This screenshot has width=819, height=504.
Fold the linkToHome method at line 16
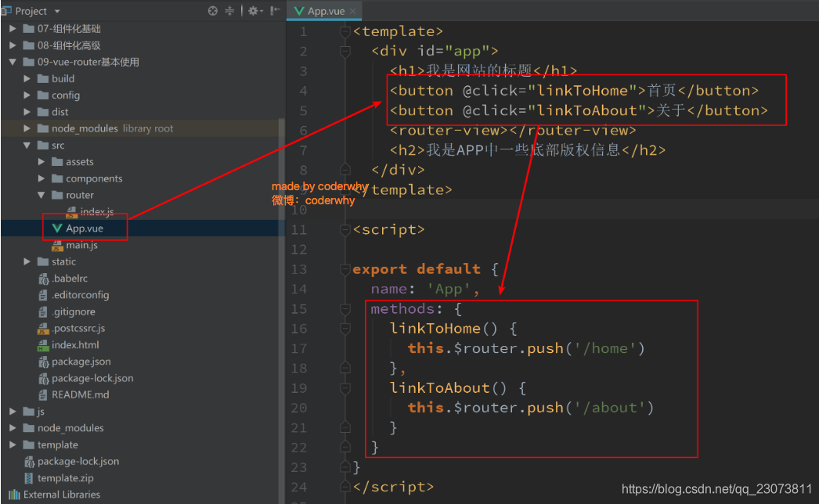click(x=345, y=329)
